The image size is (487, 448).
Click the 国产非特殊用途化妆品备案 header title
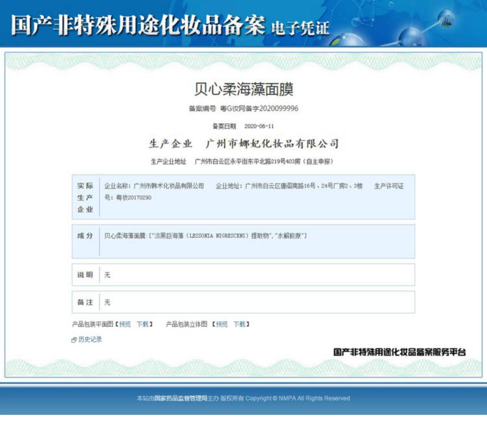(x=138, y=25)
